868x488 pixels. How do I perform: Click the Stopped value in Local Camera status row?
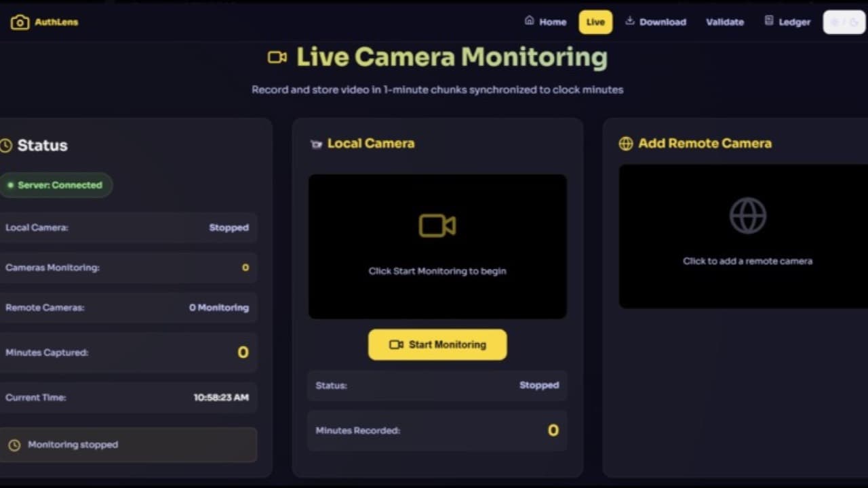(x=539, y=385)
